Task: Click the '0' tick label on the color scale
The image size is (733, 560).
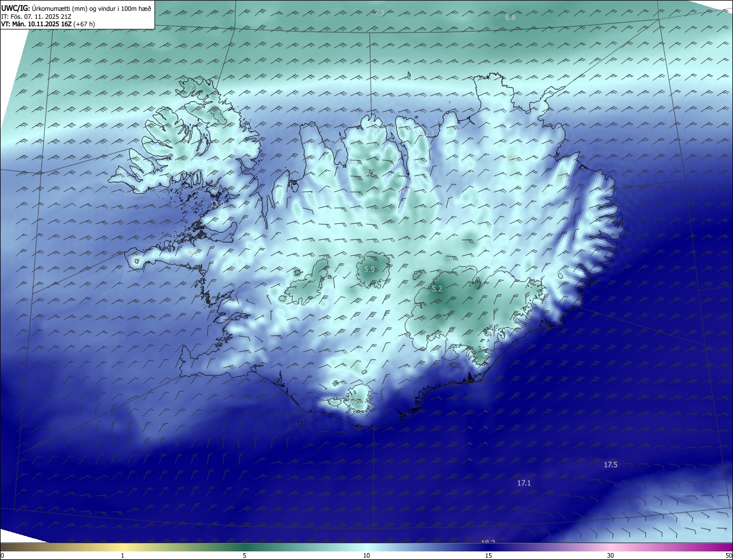Action: click(x=2, y=555)
